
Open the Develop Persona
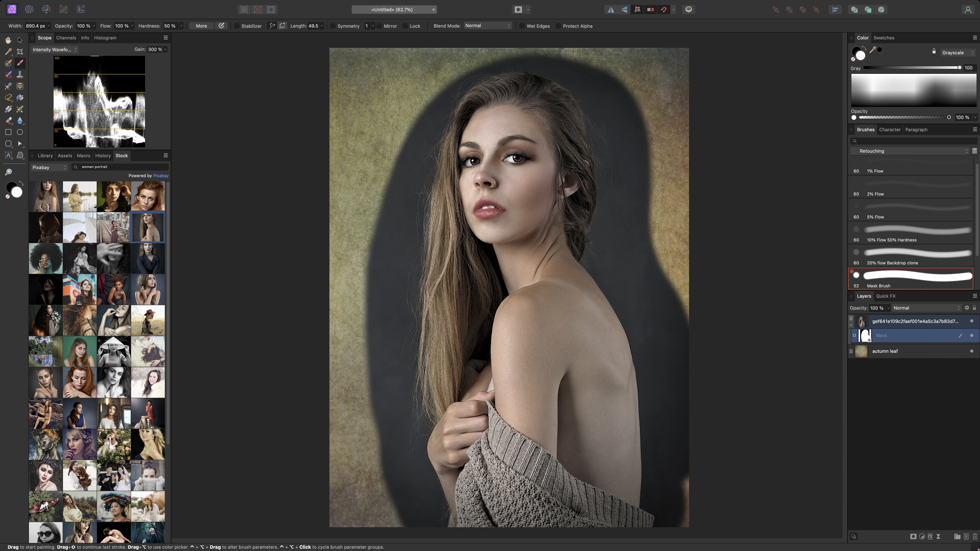[46, 9]
